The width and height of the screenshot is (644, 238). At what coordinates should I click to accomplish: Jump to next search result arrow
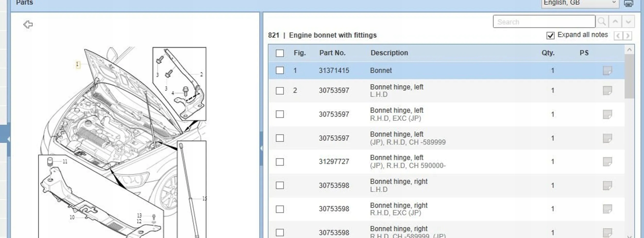point(628,22)
